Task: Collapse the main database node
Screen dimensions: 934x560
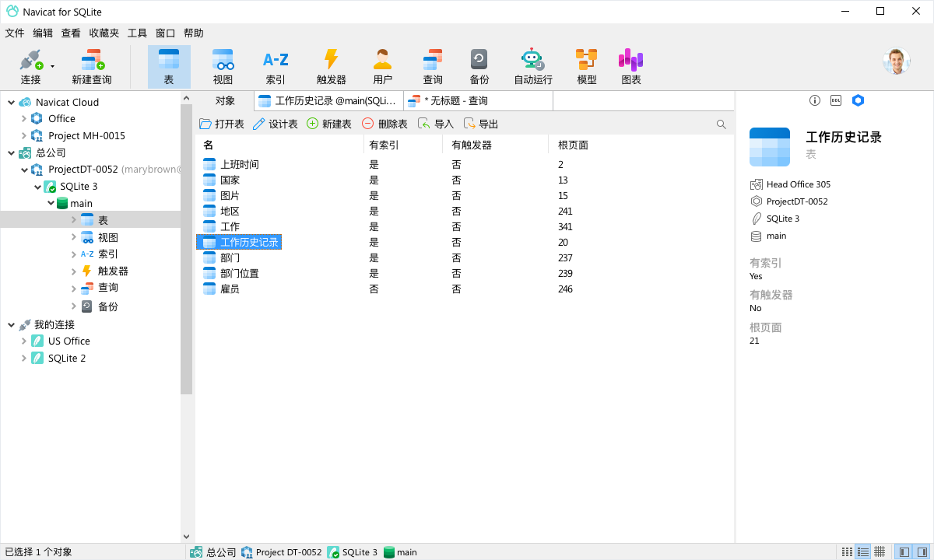Action: [x=51, y=203]
